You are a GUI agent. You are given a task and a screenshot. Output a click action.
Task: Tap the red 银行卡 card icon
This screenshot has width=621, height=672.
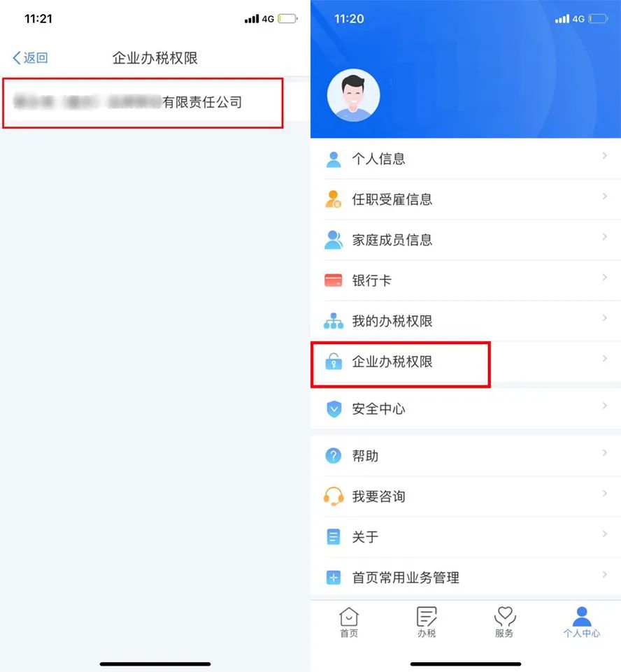[x=334, y=280]
